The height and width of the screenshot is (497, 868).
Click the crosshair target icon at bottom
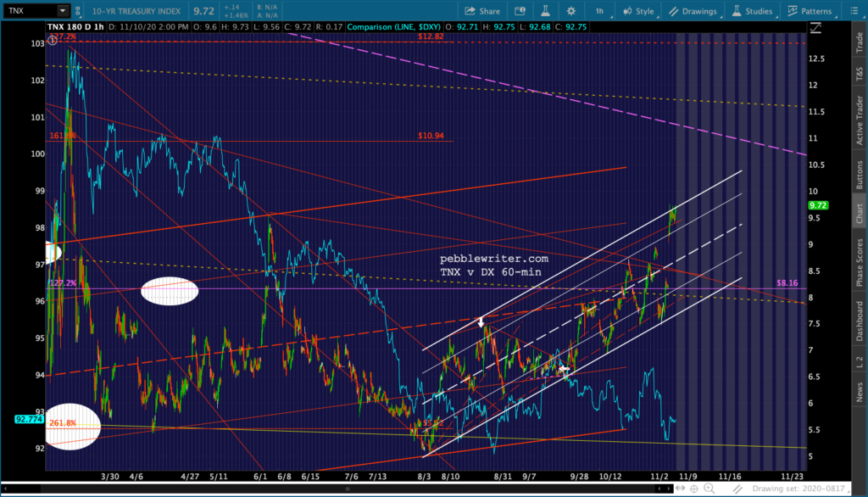(694, 489)
